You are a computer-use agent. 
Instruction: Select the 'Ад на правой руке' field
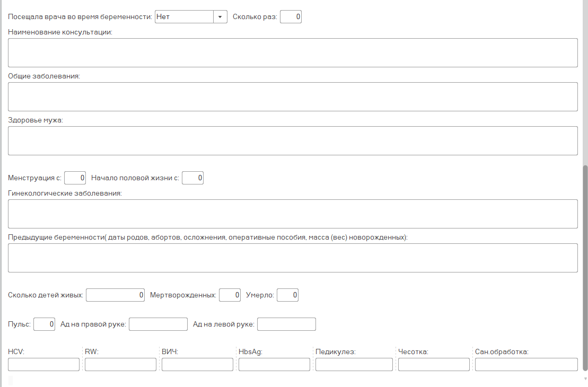[x=158, y=324]
